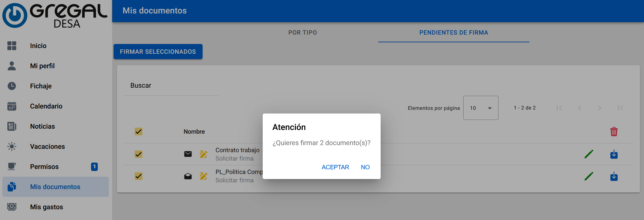Click the closed envelope icon for Contrato trabajo
Image resolution: width=644 pixels, height=220 pixels.
[188, 154]
